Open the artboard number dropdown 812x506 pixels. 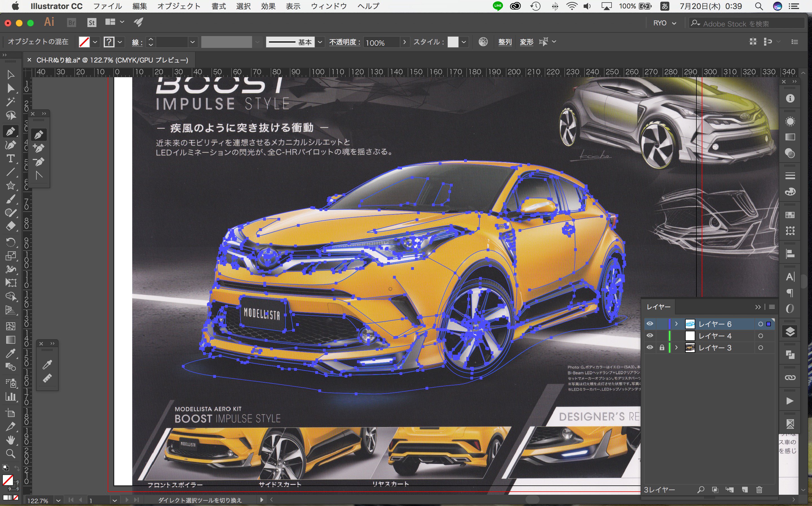pos(115,500)
